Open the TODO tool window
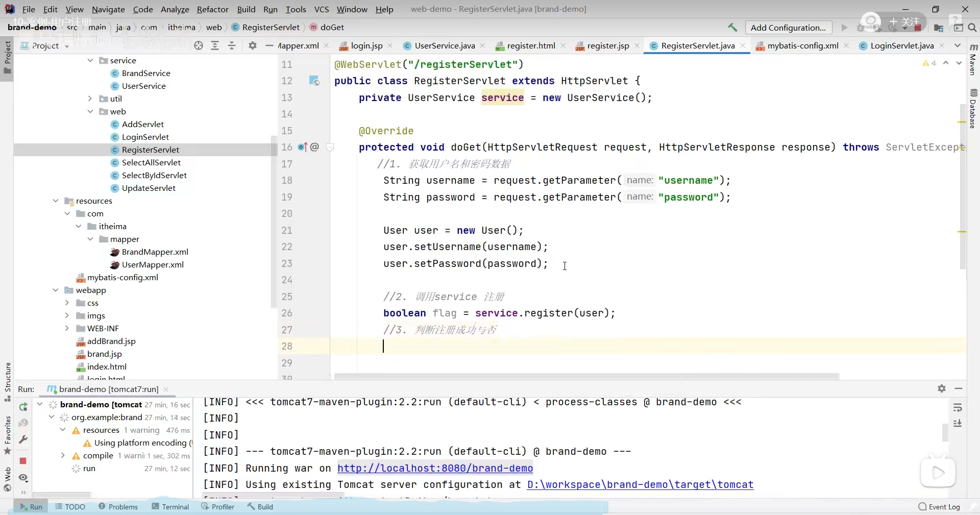 (70, 507)
